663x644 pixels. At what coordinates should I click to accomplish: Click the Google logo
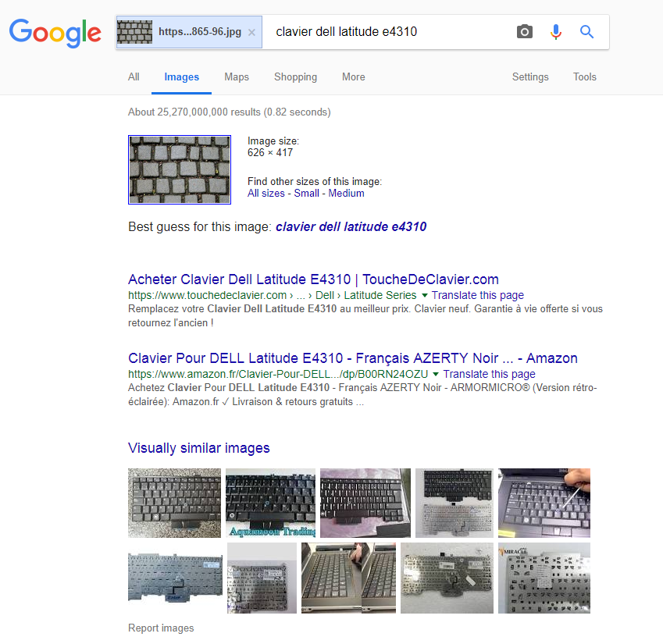coord(55,33)
